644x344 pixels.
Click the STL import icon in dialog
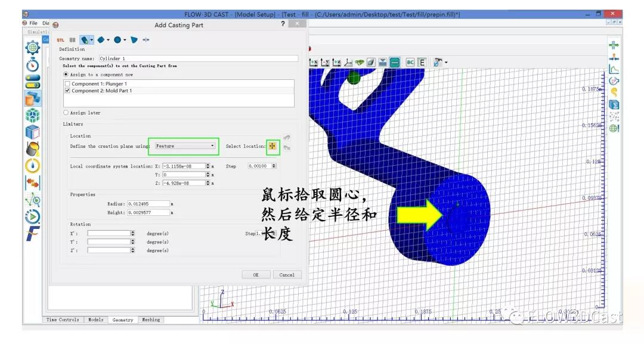click(60, 40)
